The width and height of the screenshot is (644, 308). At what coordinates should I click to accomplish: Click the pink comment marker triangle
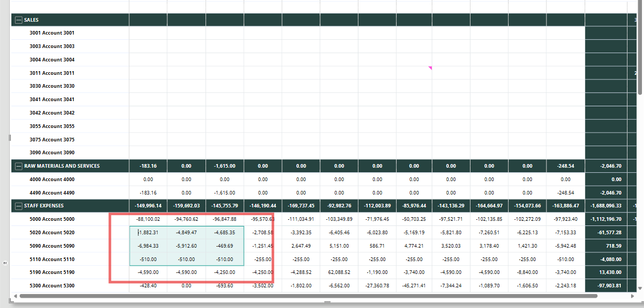tap(430, 68)
